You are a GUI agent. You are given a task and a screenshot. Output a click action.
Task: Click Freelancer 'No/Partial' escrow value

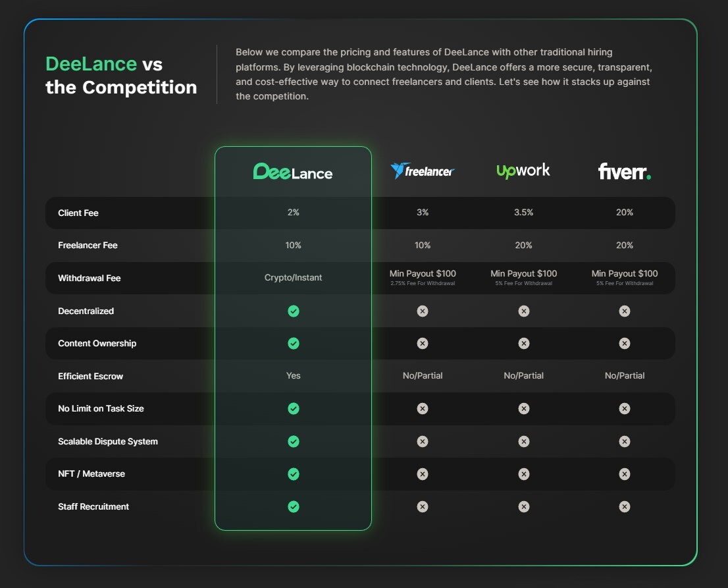423,376
